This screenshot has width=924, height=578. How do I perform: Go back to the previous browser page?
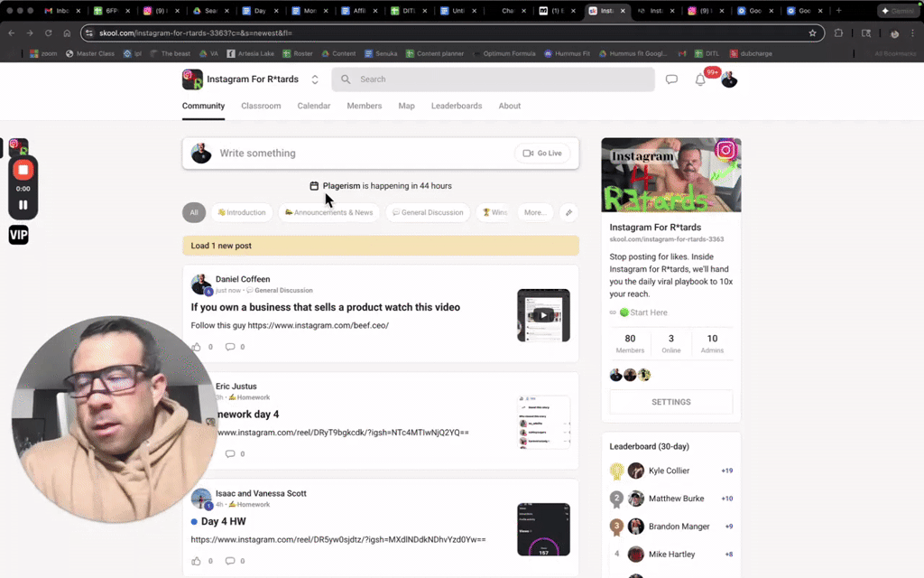coord(12,33)
